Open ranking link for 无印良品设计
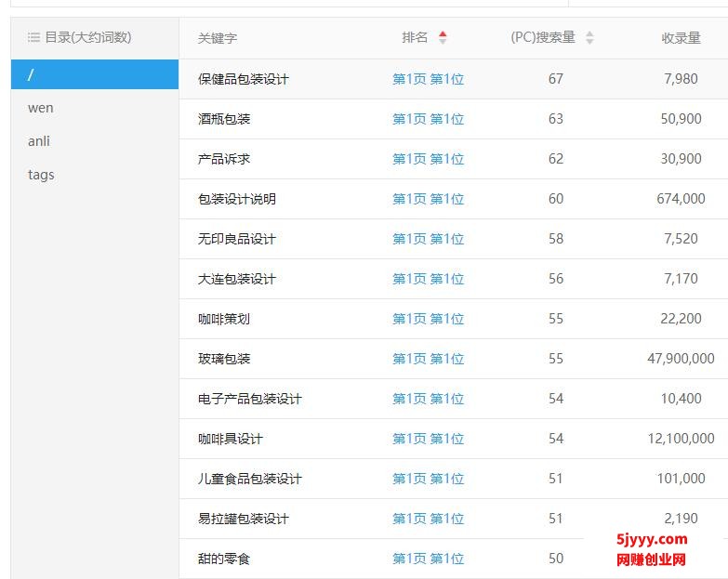This screenshot has width=728, height=579. point(428,239)
